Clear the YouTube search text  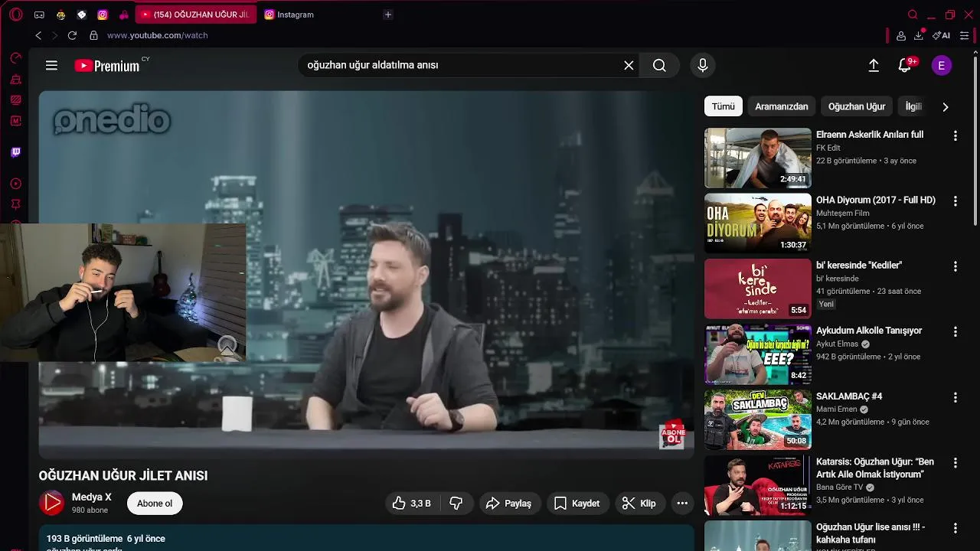point(629,66)
